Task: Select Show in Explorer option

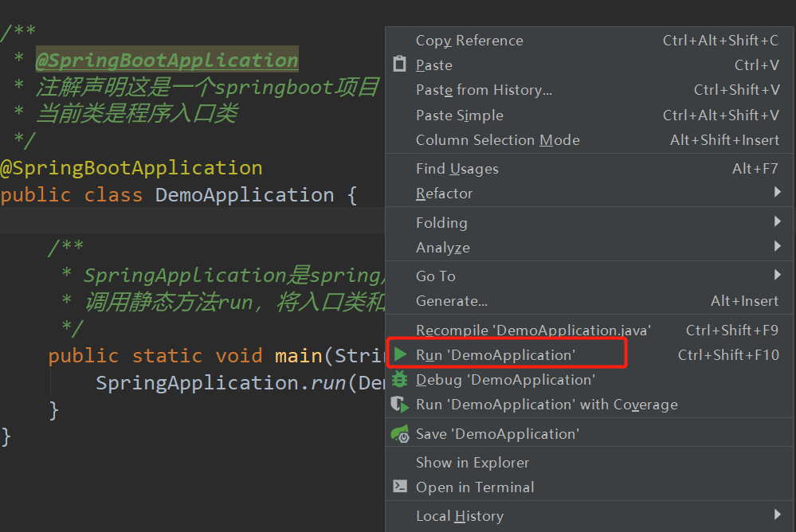Action: coord(472,462)
